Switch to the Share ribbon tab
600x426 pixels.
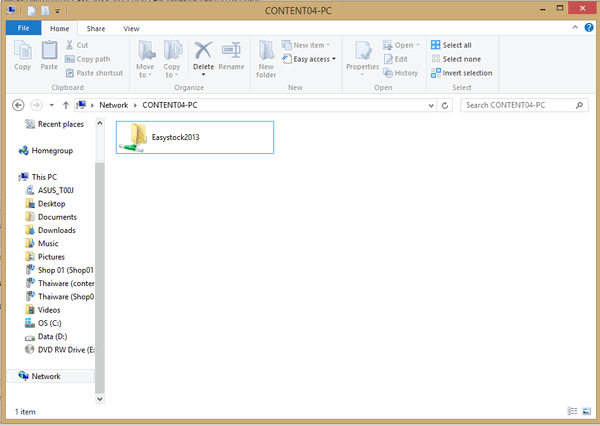point(96,28)
